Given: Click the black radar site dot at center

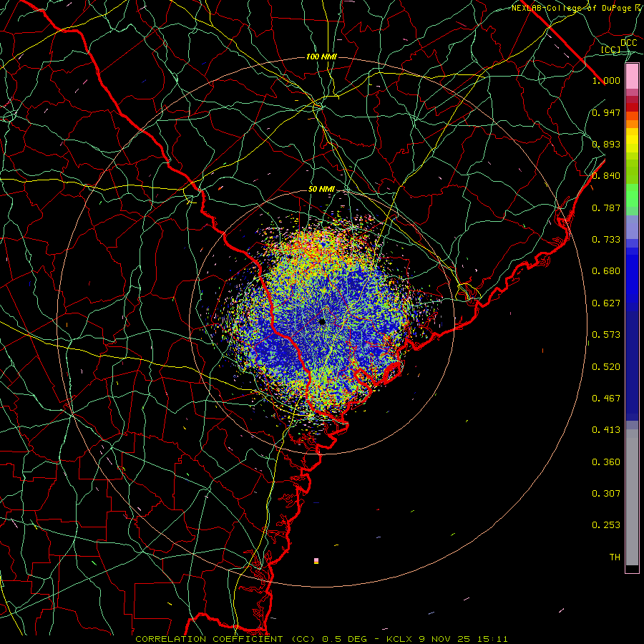Looking at the screenshot, I should pos(322,321).
